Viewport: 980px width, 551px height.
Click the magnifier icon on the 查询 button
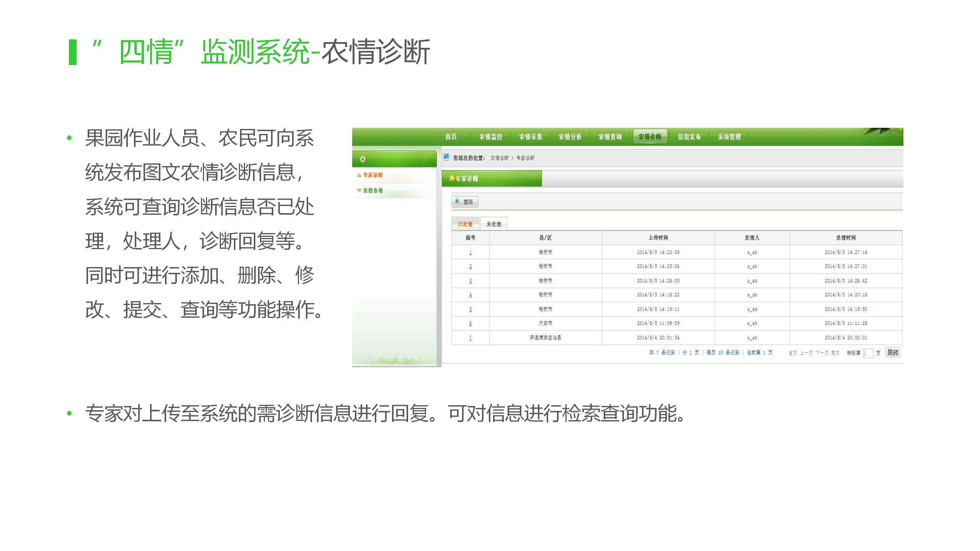tap(458, 202)
